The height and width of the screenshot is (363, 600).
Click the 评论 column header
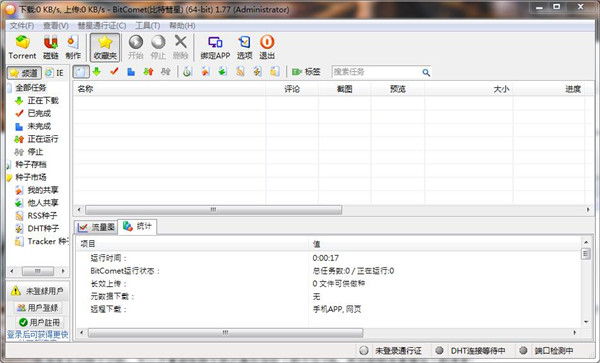pyautogui.click(x=292, y=89)
